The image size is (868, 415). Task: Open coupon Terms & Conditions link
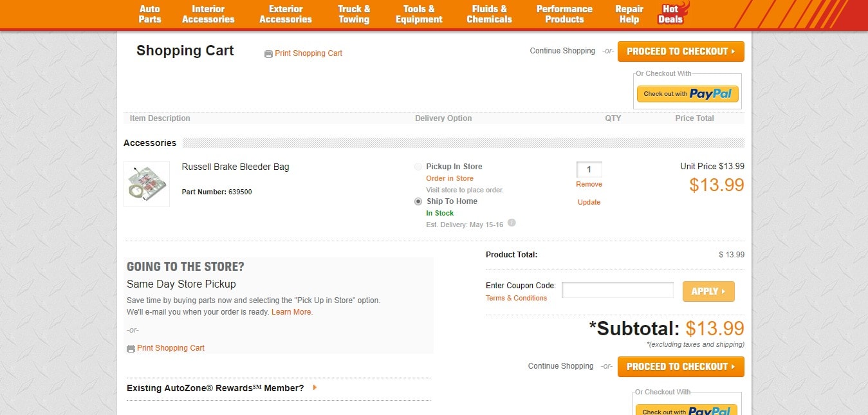[516, 298]
